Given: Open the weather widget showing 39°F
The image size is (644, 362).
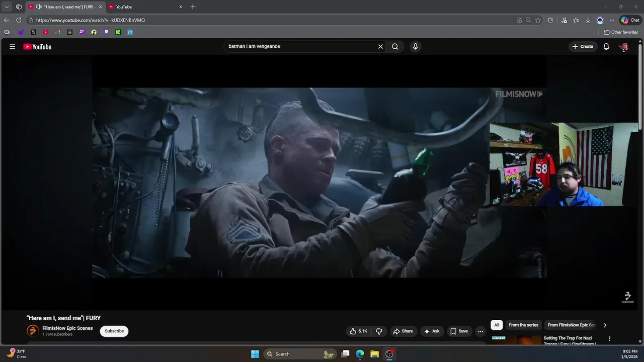Looking at the screenshot, I should 16,354.
